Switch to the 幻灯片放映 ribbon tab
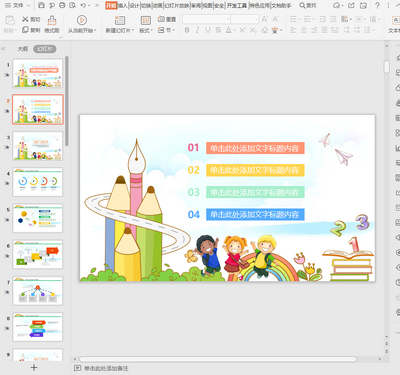 (x=176, y=5)
